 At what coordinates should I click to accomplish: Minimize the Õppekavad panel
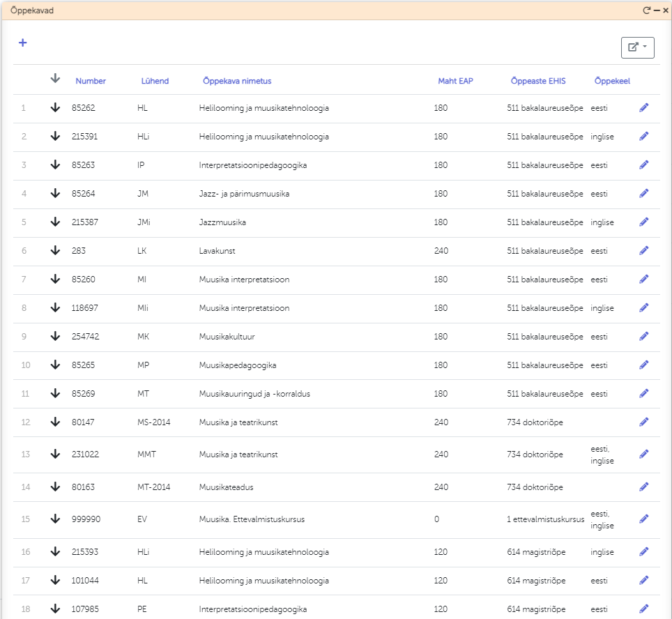tap(657, 10)
